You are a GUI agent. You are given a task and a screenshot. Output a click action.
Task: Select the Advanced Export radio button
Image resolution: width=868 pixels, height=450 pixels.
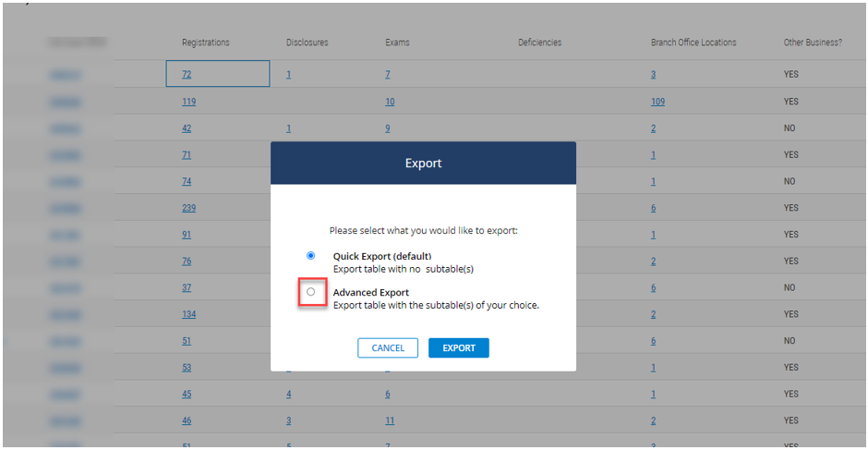[x=311, y=292]
